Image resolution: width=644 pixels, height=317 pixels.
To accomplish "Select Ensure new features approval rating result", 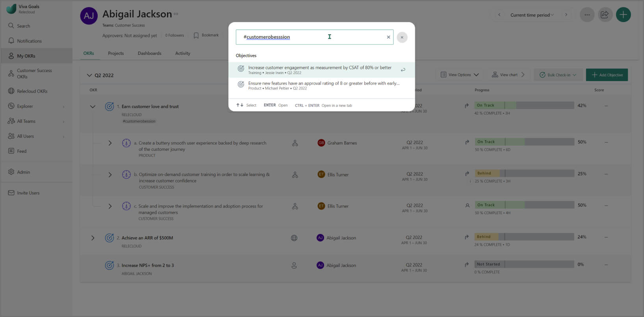I will click(321, 85).
